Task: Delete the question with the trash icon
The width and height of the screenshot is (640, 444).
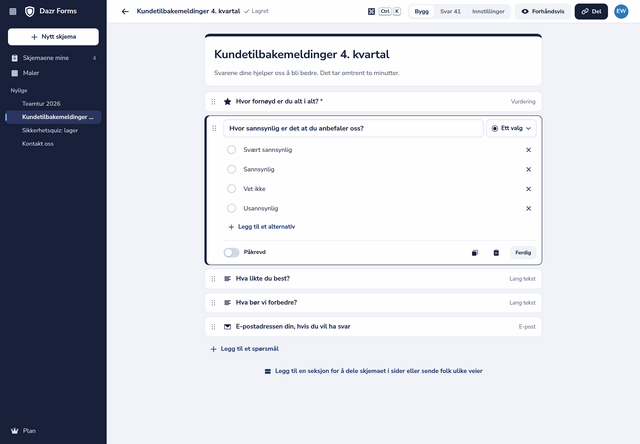Action: [x=496, y=253]
